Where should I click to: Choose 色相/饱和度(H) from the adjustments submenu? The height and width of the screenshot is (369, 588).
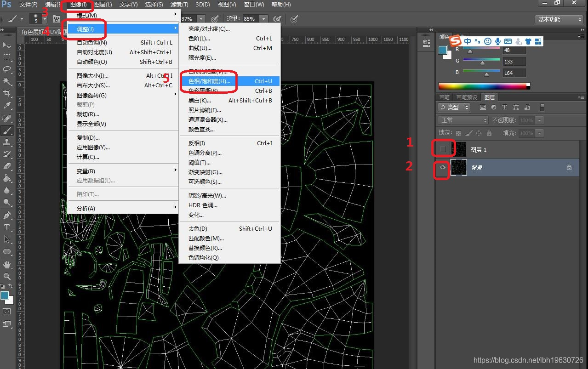click(x=209, y=81)
